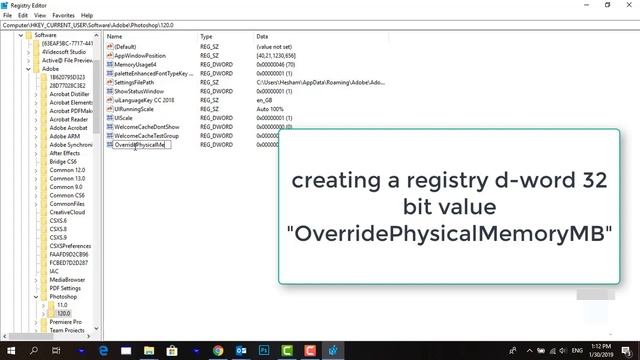Select the Acrobat Reader key
640x360 pixels.
point(69,120)
